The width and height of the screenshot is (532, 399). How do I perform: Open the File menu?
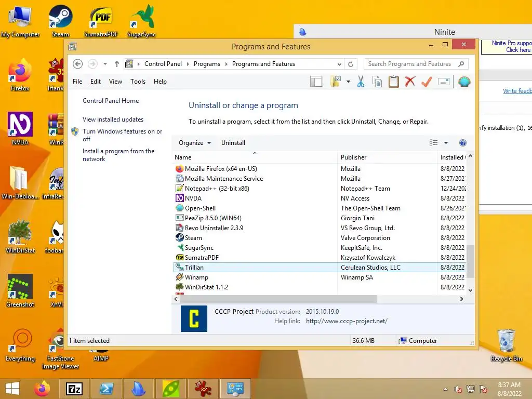[77, 82]
